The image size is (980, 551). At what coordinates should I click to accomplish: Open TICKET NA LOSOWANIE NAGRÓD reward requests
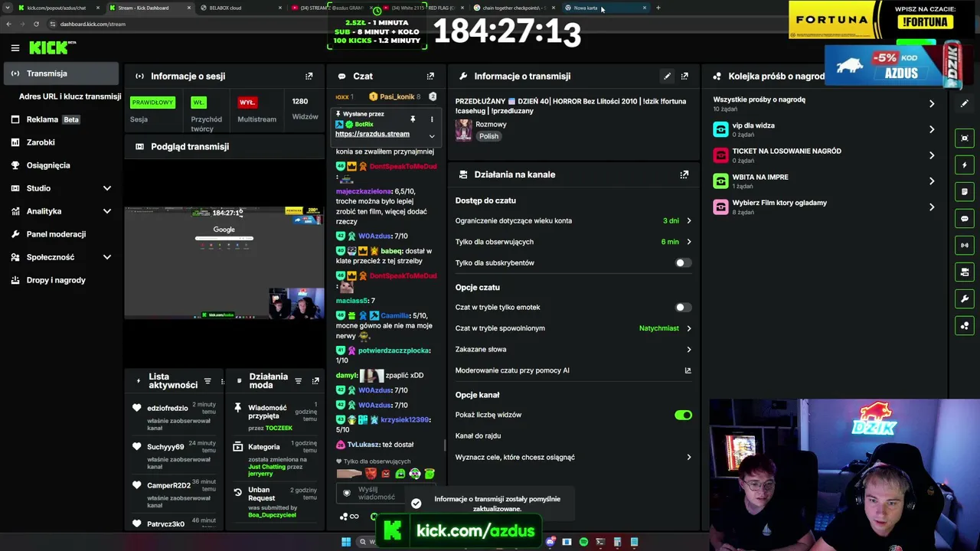(825, 155)
